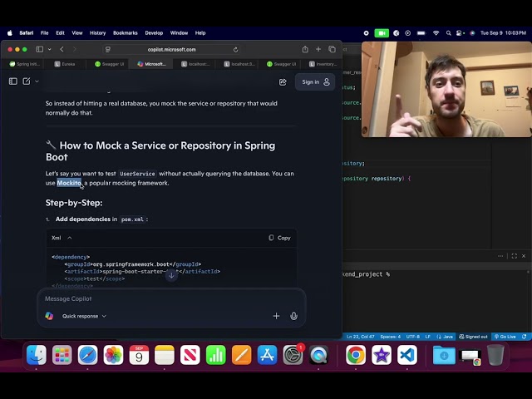Collapse the Xml code block
This screenshot has height=399, width=532.
point(70,238)
